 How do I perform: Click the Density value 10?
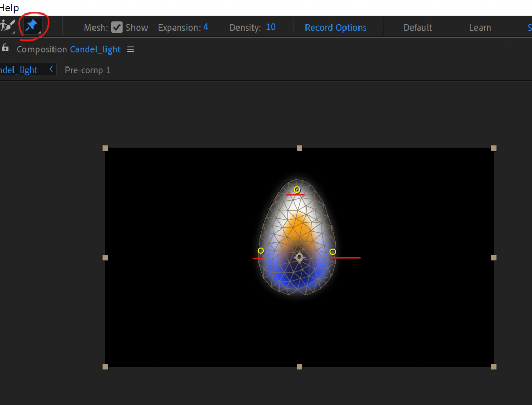point(270,27)
